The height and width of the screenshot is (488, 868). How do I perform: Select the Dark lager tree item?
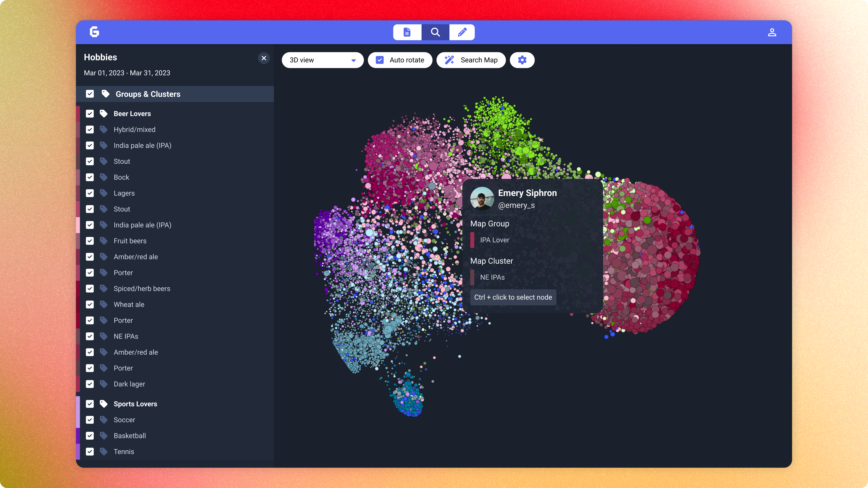coord(129,384)
